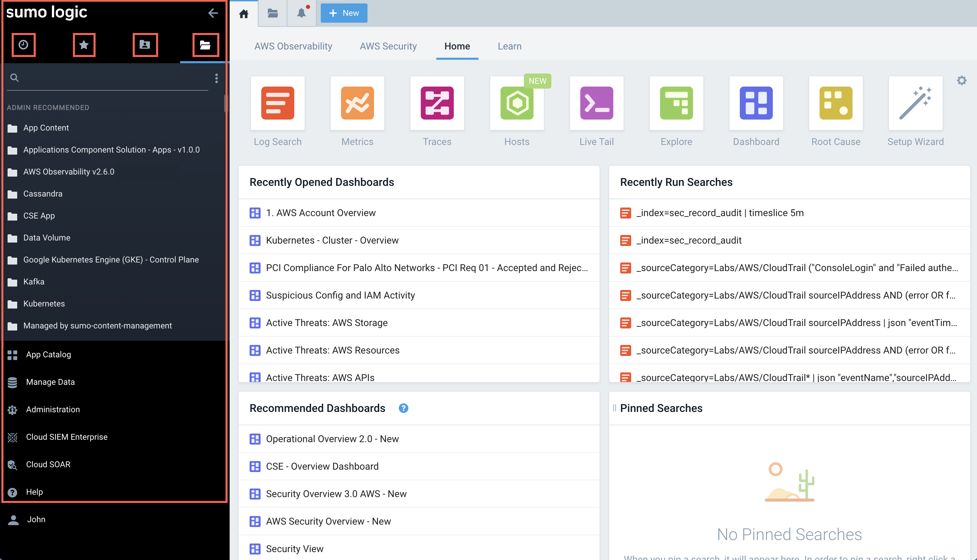The width and height of the screenshot is (977, 560).
Task: Open CSE - Overview Dashboard
Action: pos(419,467)
